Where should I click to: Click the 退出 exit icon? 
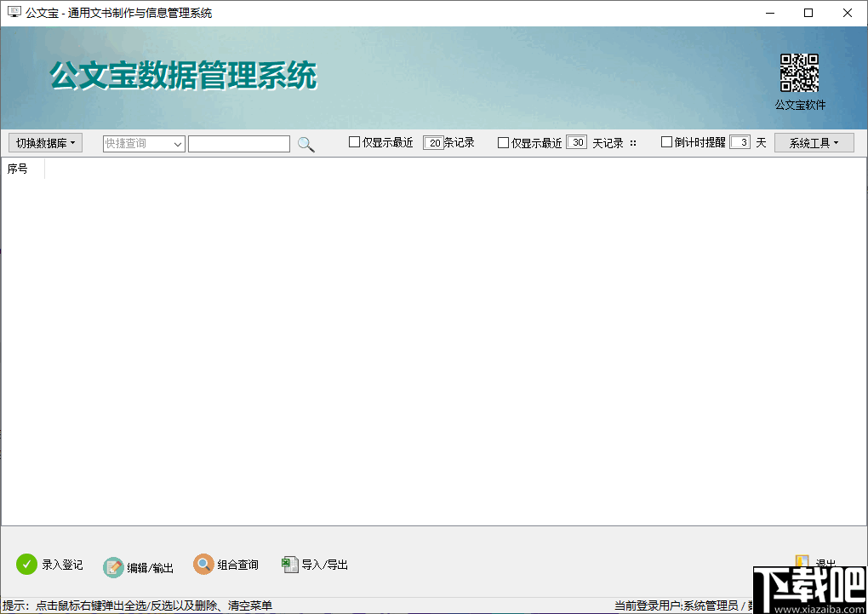801,559
